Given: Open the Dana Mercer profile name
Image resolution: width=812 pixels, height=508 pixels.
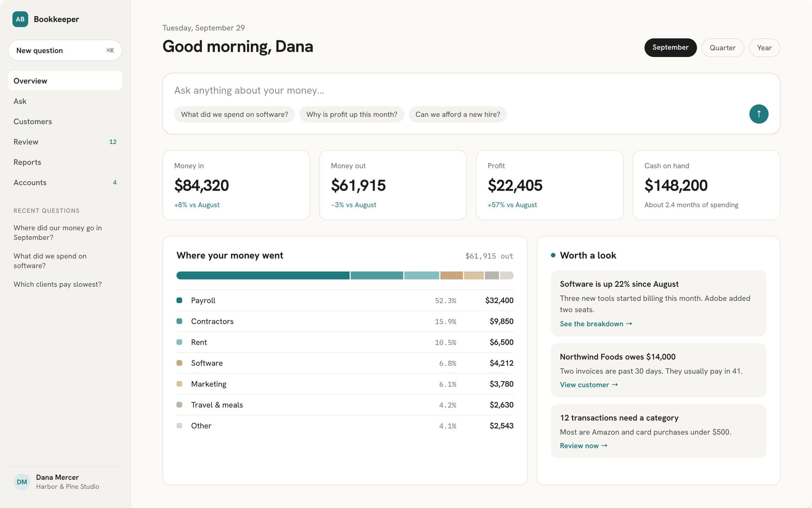Looking at the screenshot, I should 57,477.
